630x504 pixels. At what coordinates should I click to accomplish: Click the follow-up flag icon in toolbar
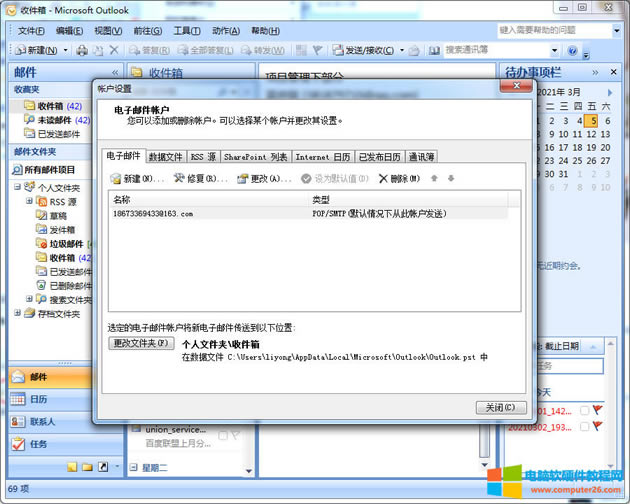[x=317, y=50]
